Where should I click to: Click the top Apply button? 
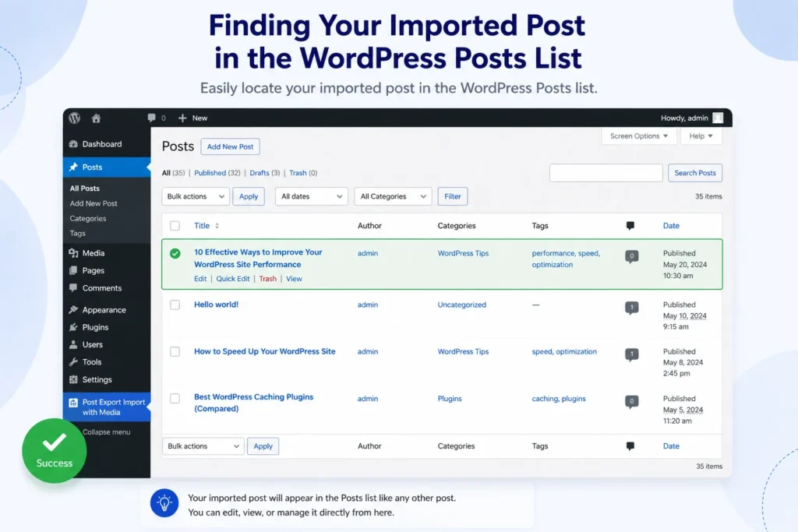(249, 196)
